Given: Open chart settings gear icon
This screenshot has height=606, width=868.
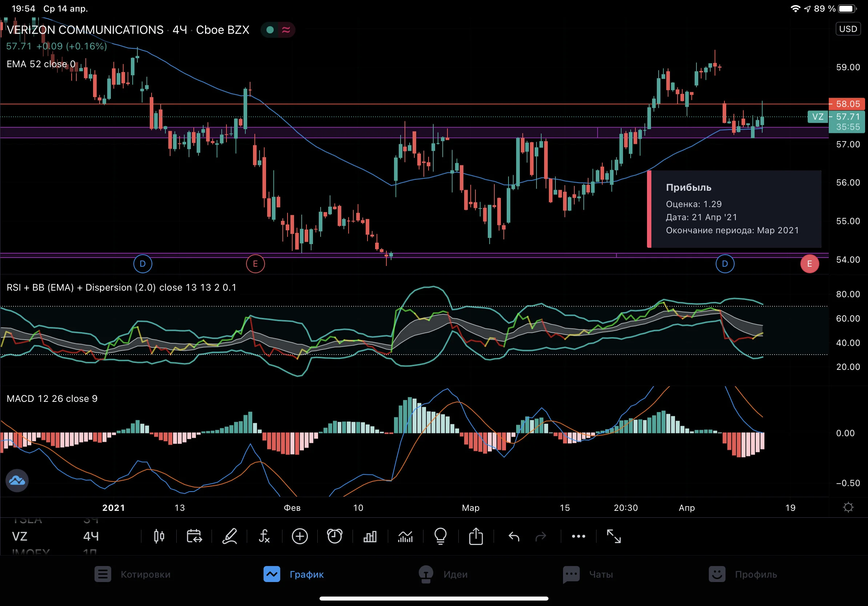Looking at the screenshot, I should 848,507.
